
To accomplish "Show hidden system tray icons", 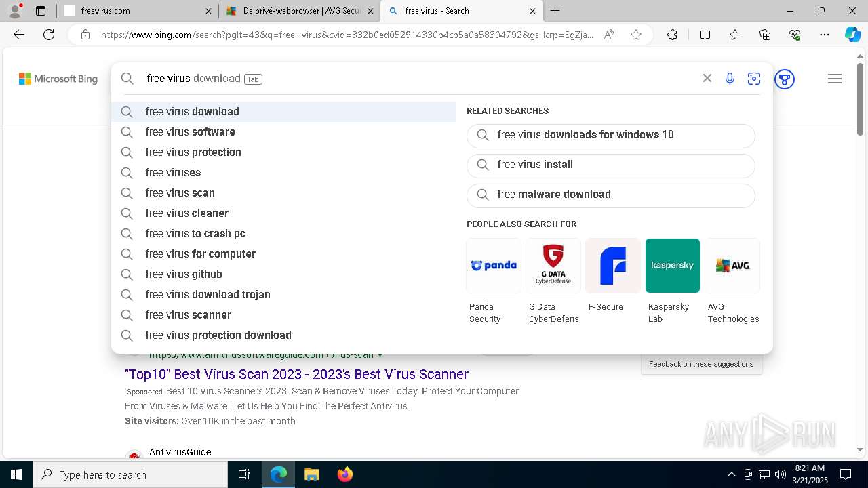I will 731,474.
